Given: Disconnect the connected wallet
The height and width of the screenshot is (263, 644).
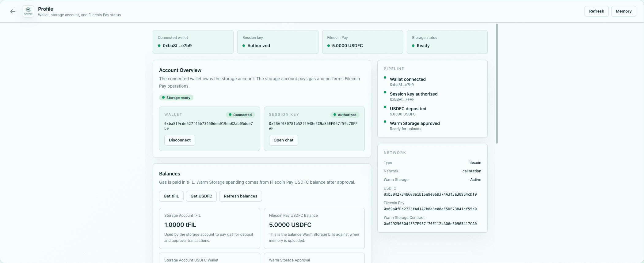Looking at the screenshot, I should [180, 140].
